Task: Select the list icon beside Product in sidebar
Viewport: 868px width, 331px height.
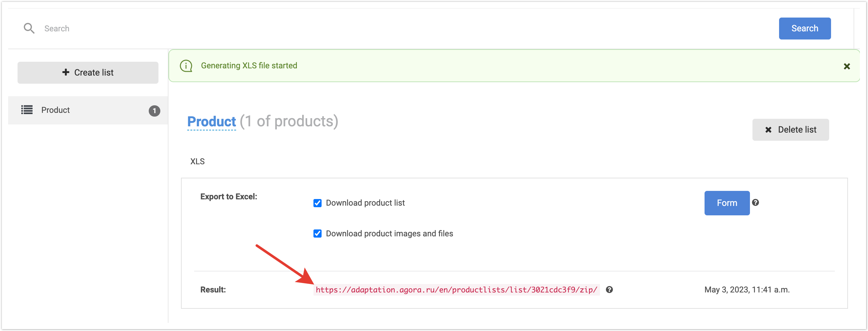Action: 27,110
